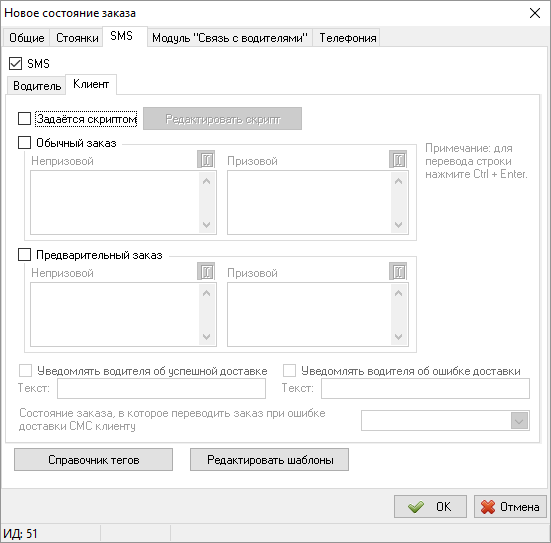Uncheck the SMS checkbox
The height and width of the screenshot is (543, 551).
15,64
